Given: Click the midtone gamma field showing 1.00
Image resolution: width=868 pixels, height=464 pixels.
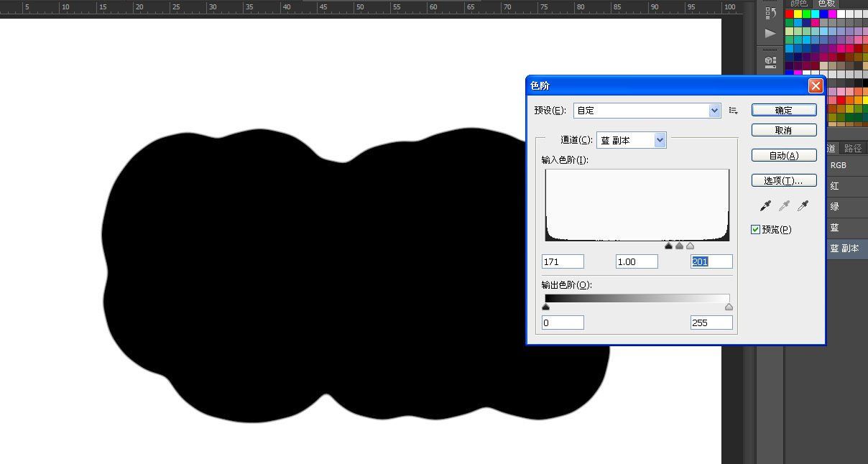Looking at the screenshot, I should [x=637, y=261].
